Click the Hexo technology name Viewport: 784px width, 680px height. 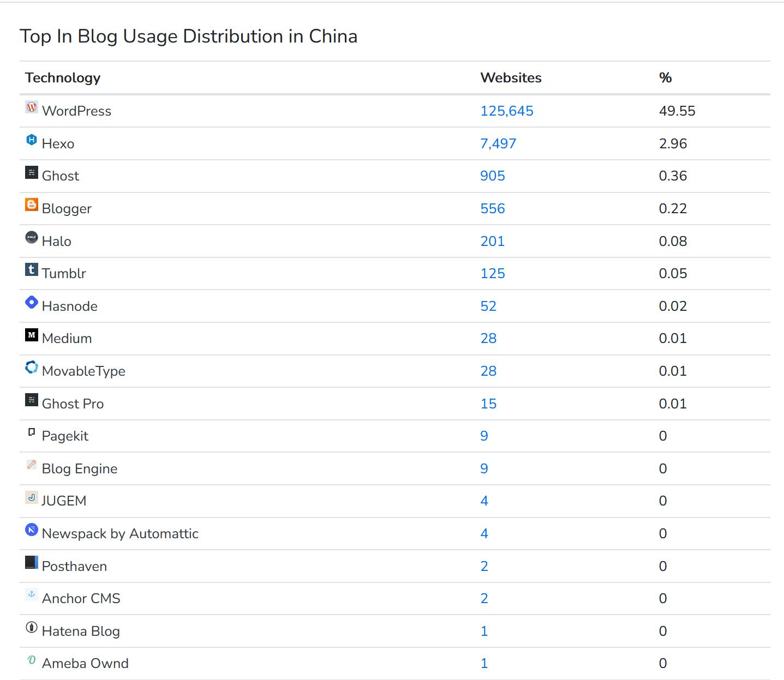pos(58,144)
